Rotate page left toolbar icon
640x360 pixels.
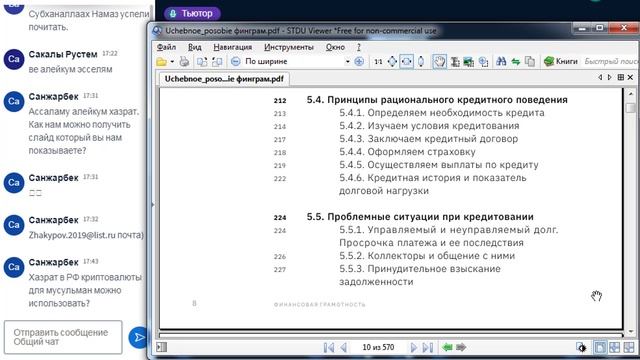[202, 62]
